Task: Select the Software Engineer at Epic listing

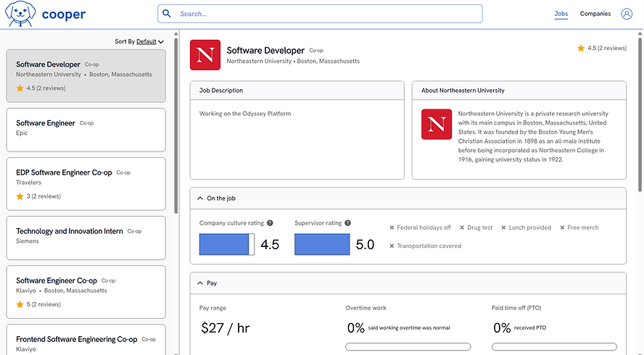Action: coord(86,130)
